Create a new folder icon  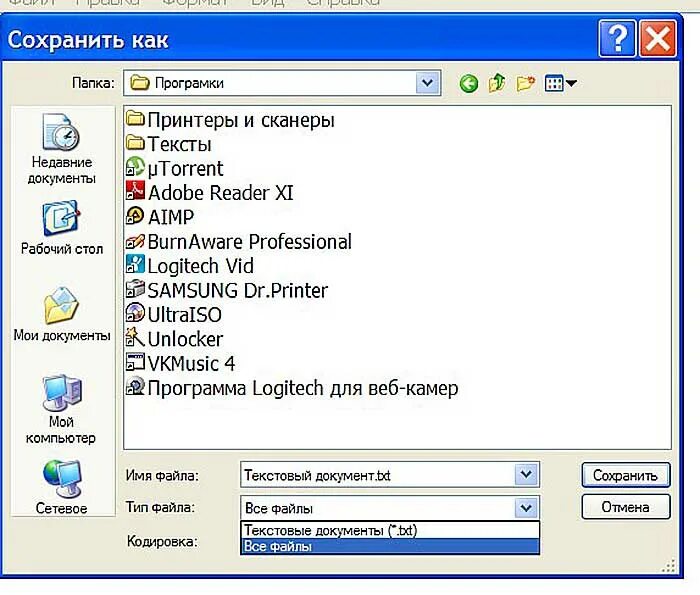coord(525,83)
